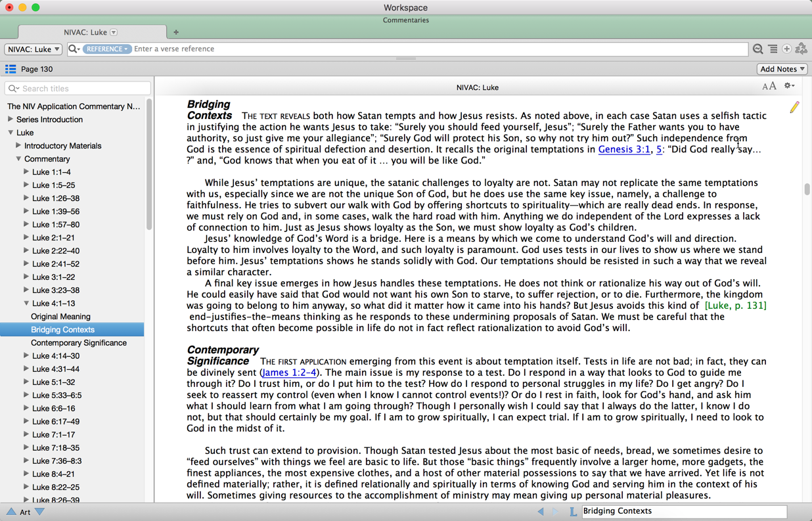This screenshot has height=521, width=812.
Task: Click the Commentaries label under the title
Action: click(x=406, y=20)
